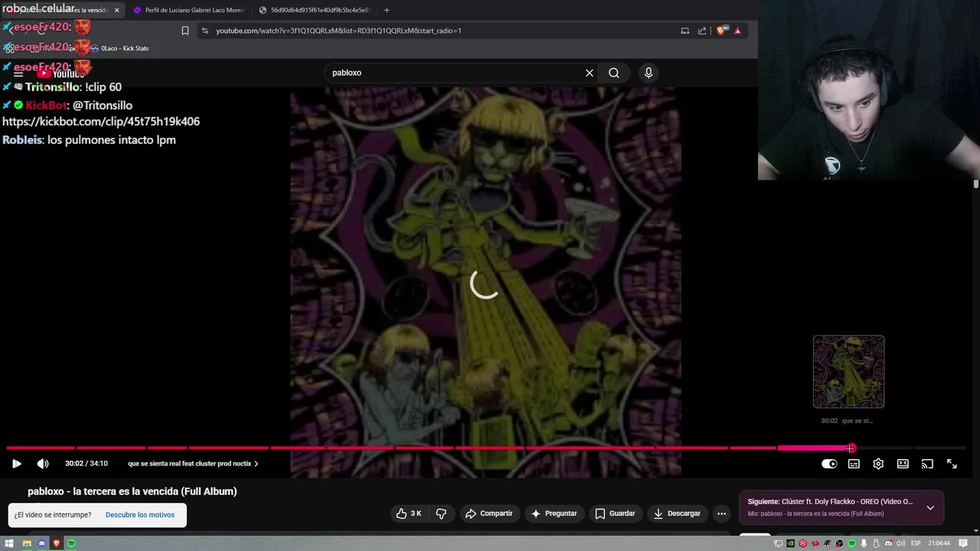The image size is (980, 551).
Task: Open the '0Laco - Kick Stats' bookmark
Action: 120,48
